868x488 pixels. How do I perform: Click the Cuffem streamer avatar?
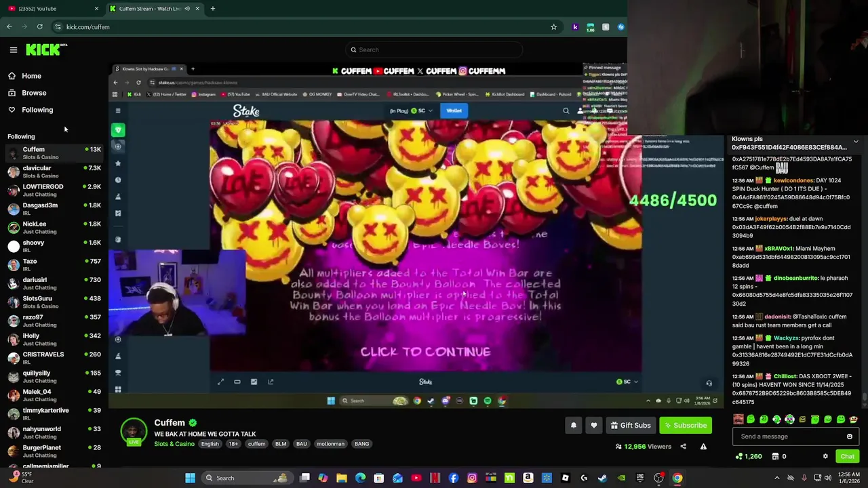coord(134,431)
